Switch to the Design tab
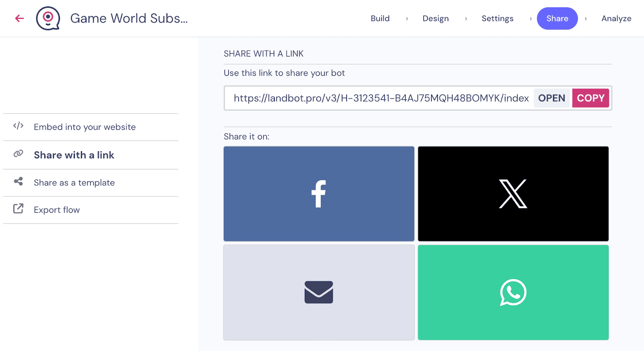This screenshot has height=351, width=644. pyautogui.click(x=436, y=19)
